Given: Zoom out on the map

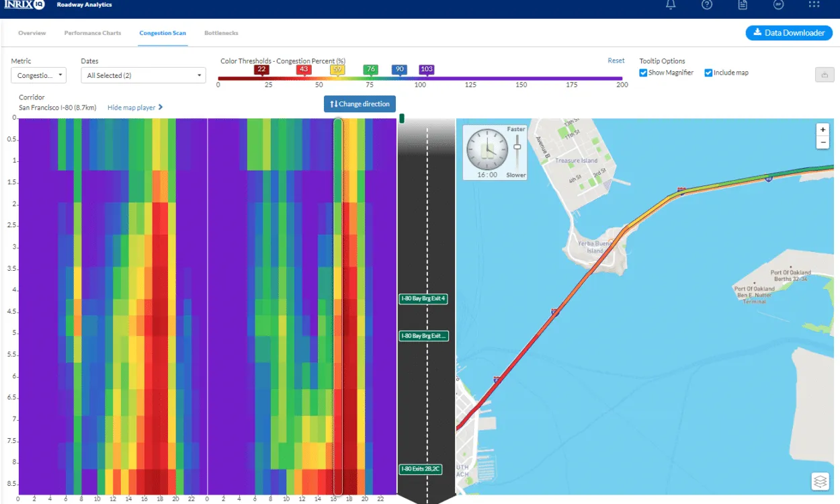Looking at the screenshot, I should click(823, 142).
